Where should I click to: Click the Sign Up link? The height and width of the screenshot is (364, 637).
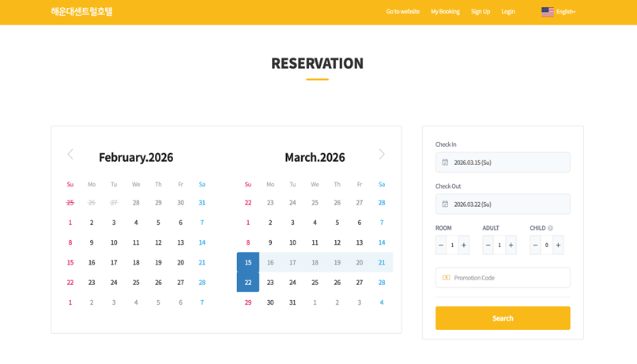pyautogui.click(x=481, y=12)
